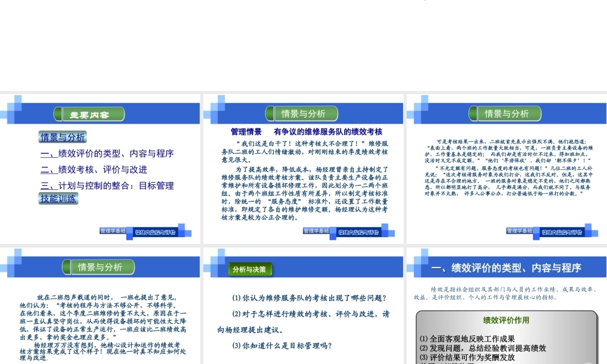This screenshot has height=364, width=607.
Task: Select the 情景与分析 header on second slide
Action: click(x=302, y=113)
